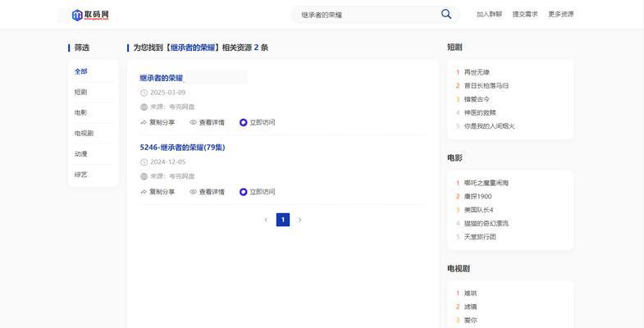Click 复制分享 under the 2024-12-05 result
Screen dimensions: 644x328
click(x=158, y=192)
